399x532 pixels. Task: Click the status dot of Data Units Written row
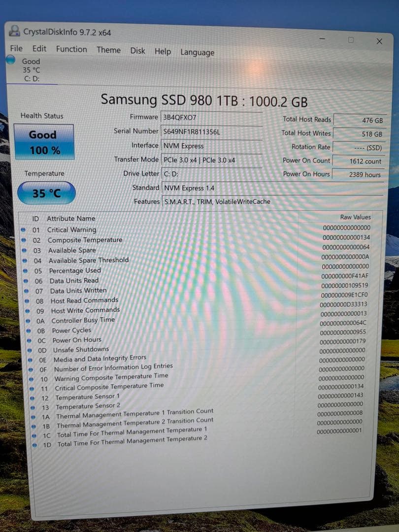[x=27, y=291]
